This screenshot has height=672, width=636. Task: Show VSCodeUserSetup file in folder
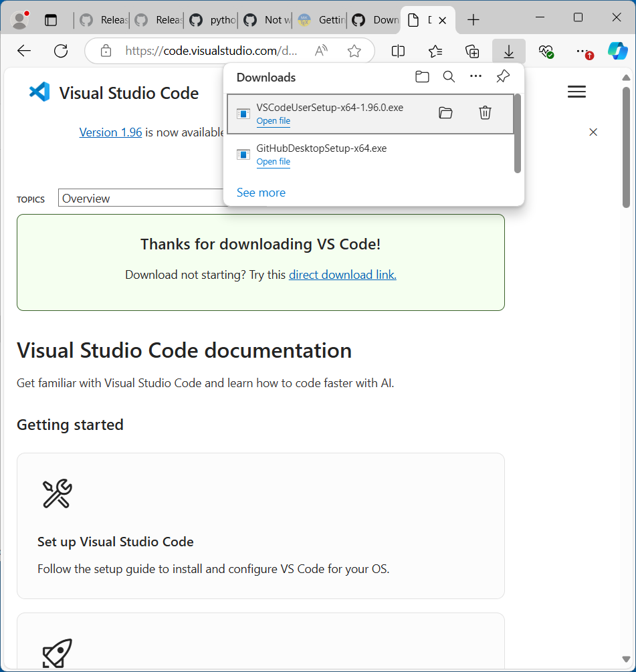coord(445,113)
